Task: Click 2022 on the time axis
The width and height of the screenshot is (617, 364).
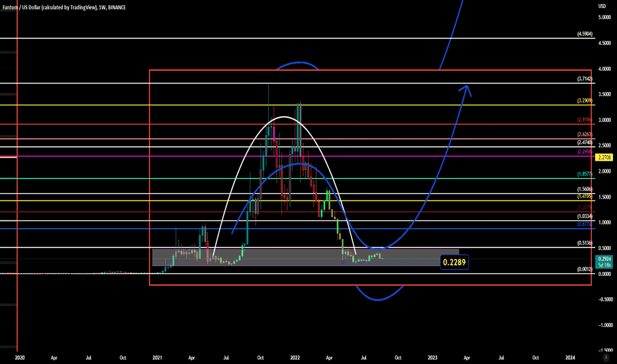Action: point(295,357)
